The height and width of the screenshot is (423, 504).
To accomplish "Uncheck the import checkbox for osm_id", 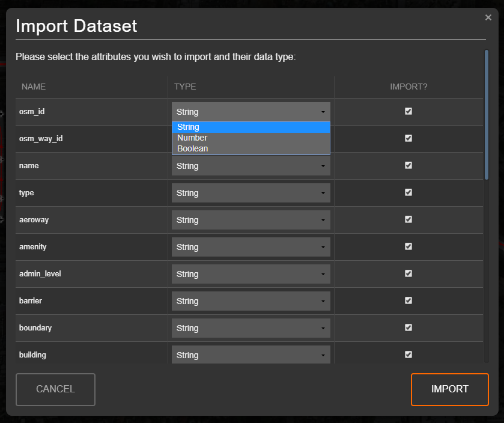I will pyautogui.click(x=408, y=111).
